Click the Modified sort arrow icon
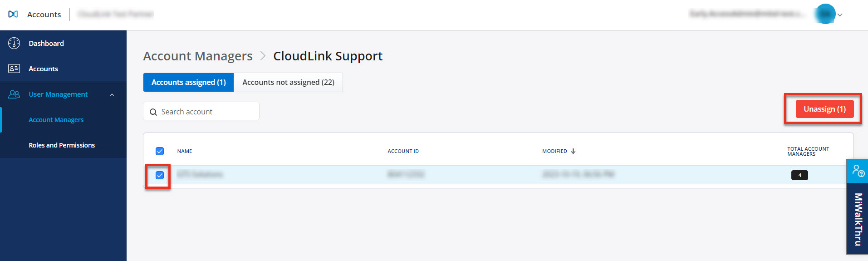This screenshot has width=868, height=261. click(x=573, y=151)
